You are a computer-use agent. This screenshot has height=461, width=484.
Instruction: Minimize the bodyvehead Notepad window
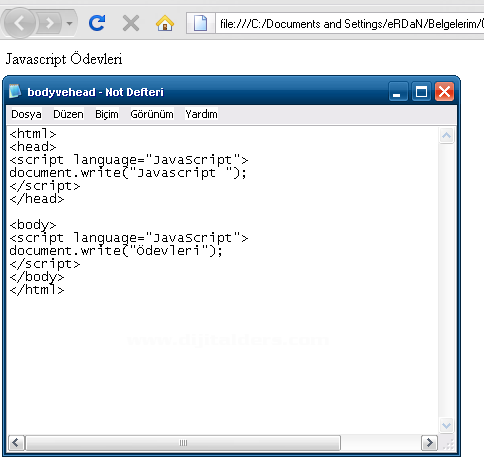tap(398, 91)
